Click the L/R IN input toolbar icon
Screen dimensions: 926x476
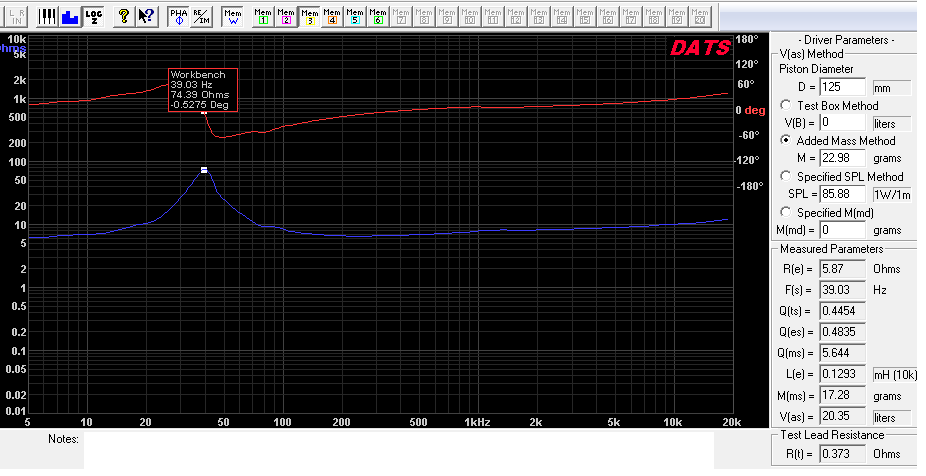(17, 16)
